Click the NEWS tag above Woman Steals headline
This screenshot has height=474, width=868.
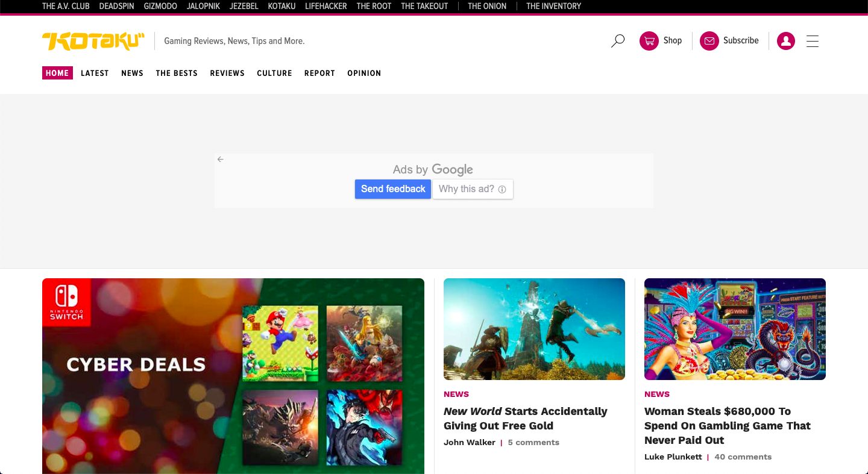point(657,394)
